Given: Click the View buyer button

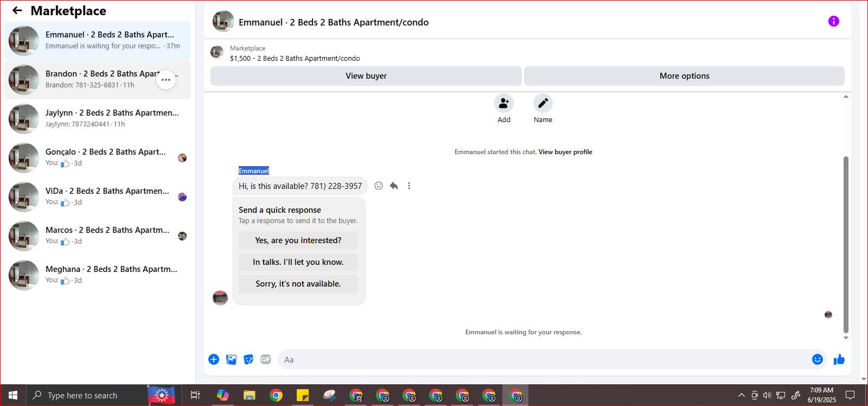Looking at the screenshot, I should click(366, 76).
